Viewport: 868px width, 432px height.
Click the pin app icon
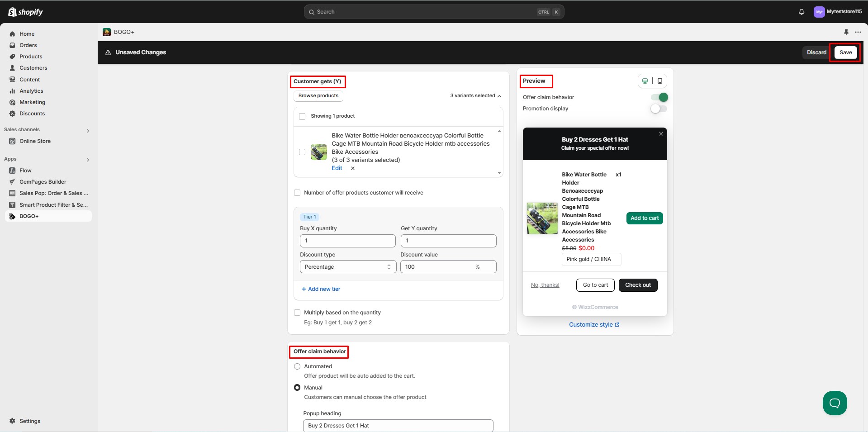click(x=846, y=32)
